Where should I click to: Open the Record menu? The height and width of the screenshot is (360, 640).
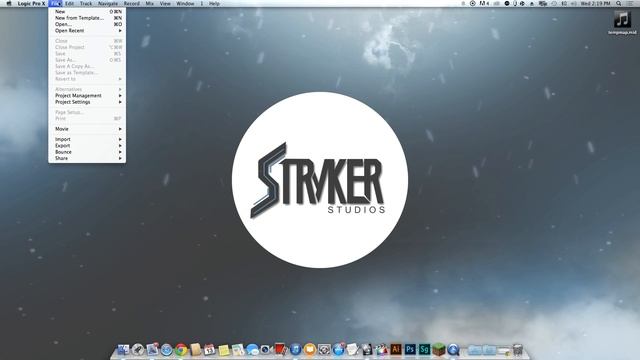click(131, 3)
